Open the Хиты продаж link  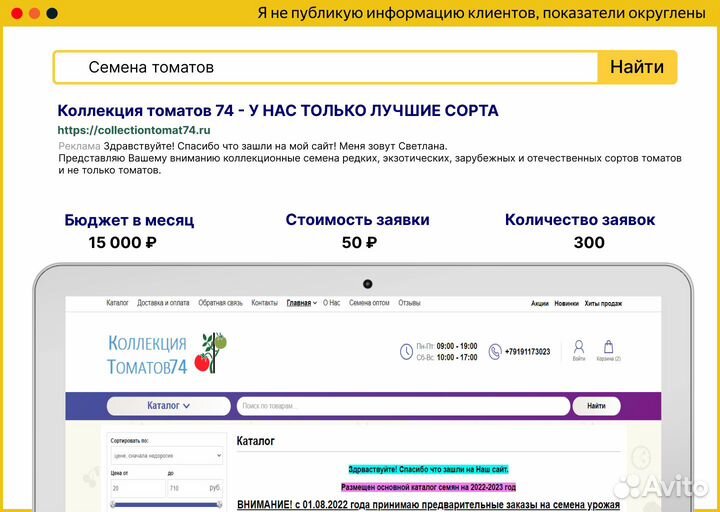(603, 304)
